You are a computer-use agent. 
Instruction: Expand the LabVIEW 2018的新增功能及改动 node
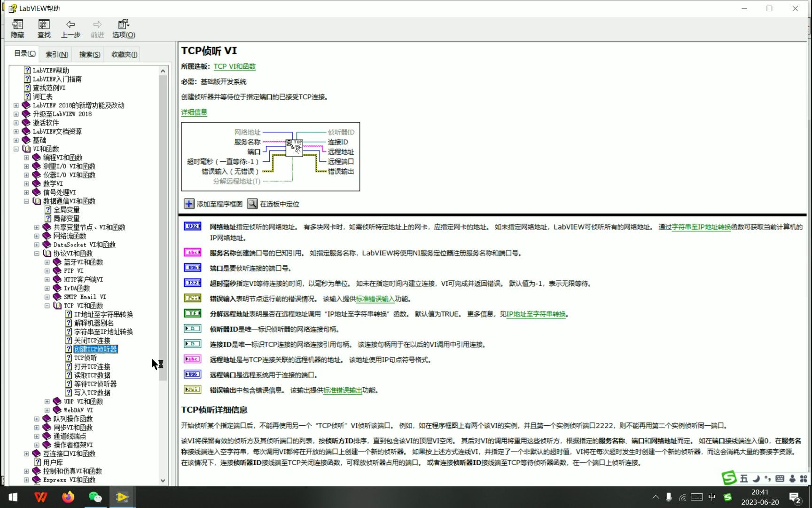click(16, 105)
